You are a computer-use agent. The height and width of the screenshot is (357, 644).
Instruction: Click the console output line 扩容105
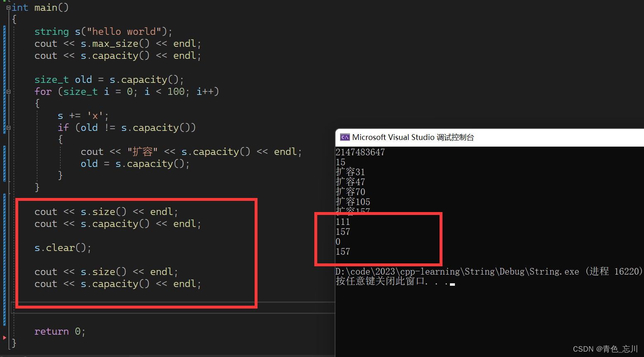[x=353, y=202]
